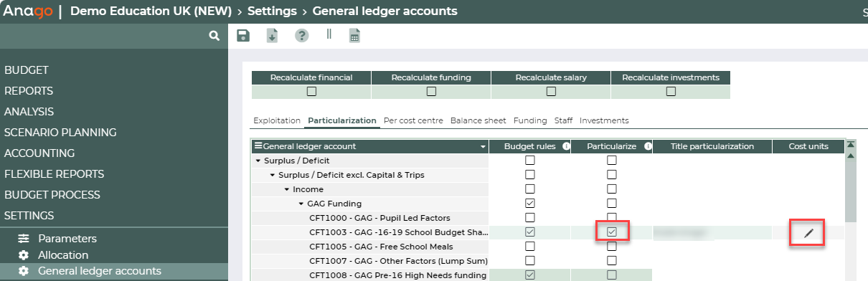
Task: Open the Parameters settings link
Action: pos(67,239)
